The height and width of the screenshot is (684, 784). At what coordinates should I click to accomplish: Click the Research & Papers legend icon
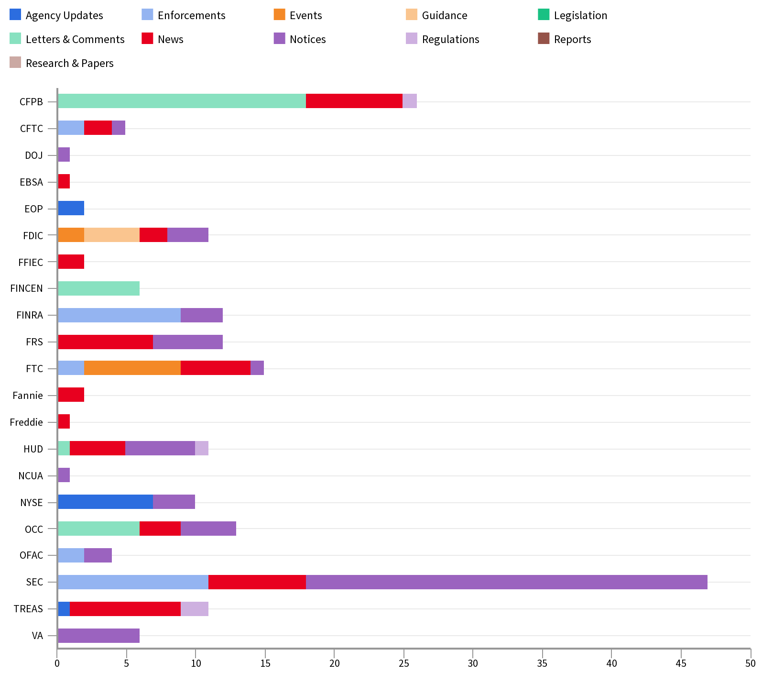[x=14, y=63]
